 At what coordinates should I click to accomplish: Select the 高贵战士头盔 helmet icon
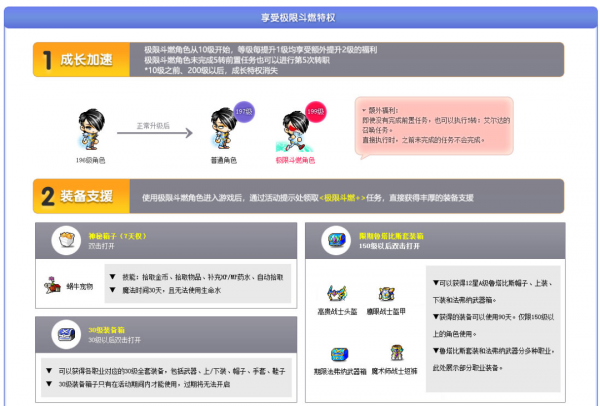coord(337,293)
